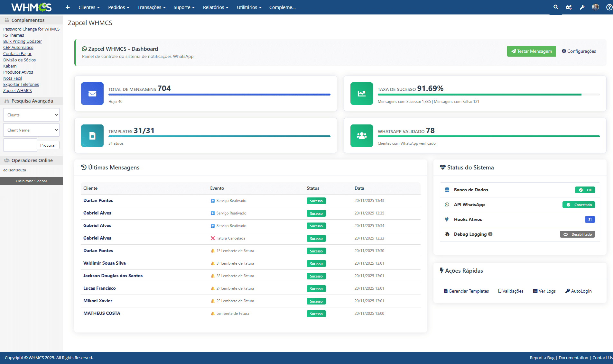Image resolution: width=613 pixels, height=364 pixels.
Task: Open the Clients search type dropdown
Action: point(32,115)
